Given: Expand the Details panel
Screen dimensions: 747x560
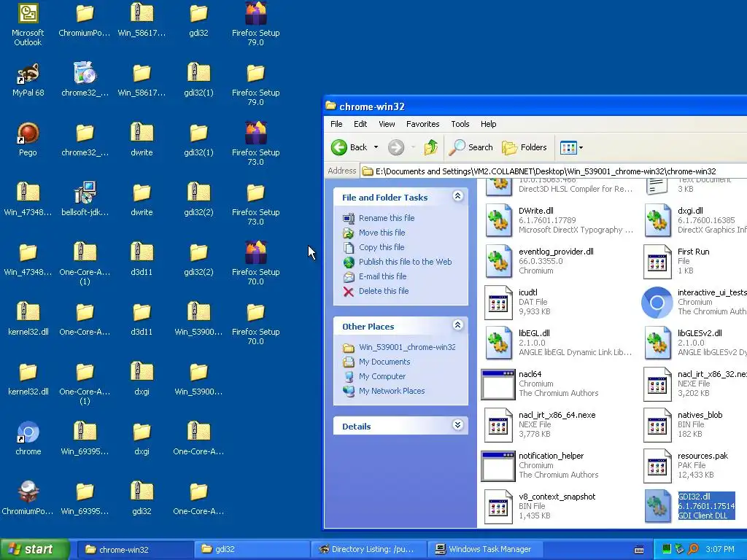Looking at the screenshot, I should [x=457, y=425].
